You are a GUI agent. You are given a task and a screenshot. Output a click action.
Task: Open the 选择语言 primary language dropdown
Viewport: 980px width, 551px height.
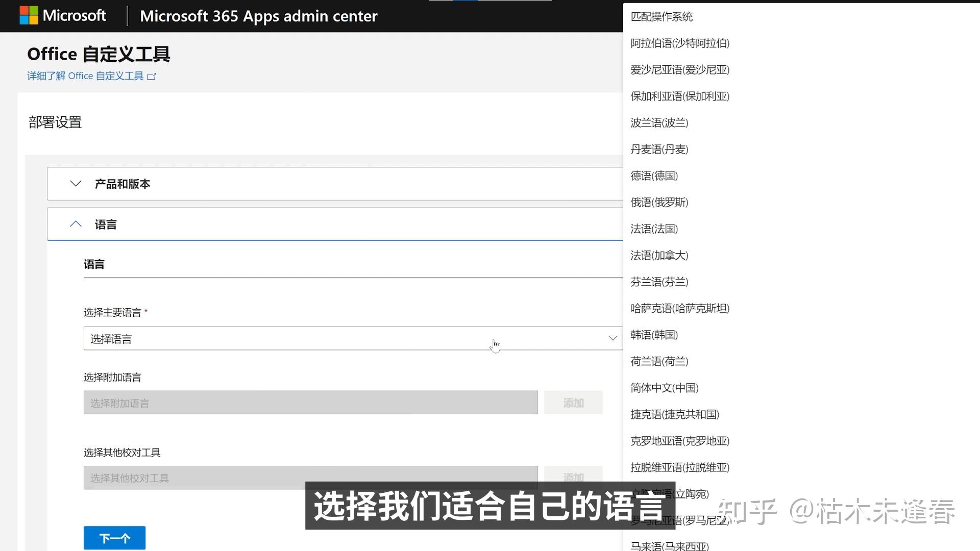(353, 338)
